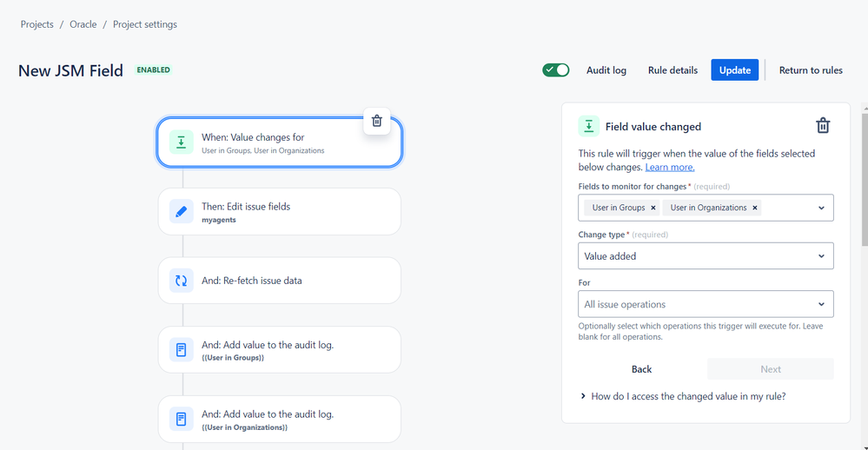Viewport: 868px width, 450px height.
Task: Remove the User in Organizations tag
Action: click(x=754, y=208)
